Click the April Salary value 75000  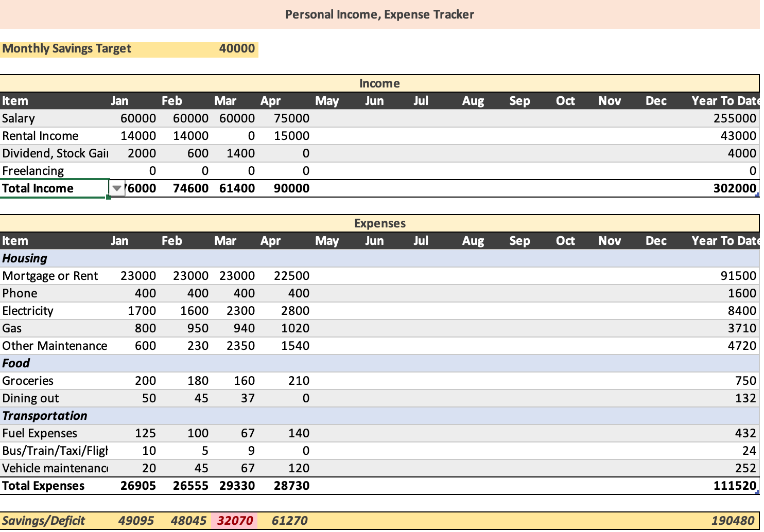[x=291, y=118]
